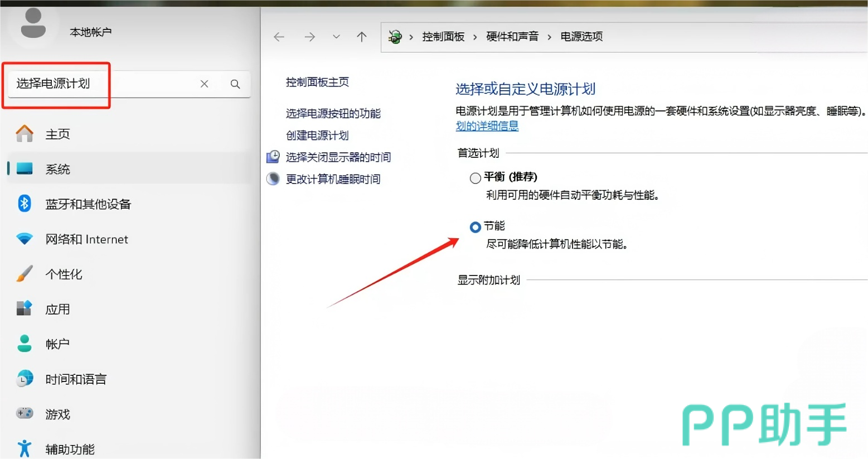This screenshot has height=459, width=868.
Task: Open the Bluetooth and other devices icon
Action: click(25, 204)
